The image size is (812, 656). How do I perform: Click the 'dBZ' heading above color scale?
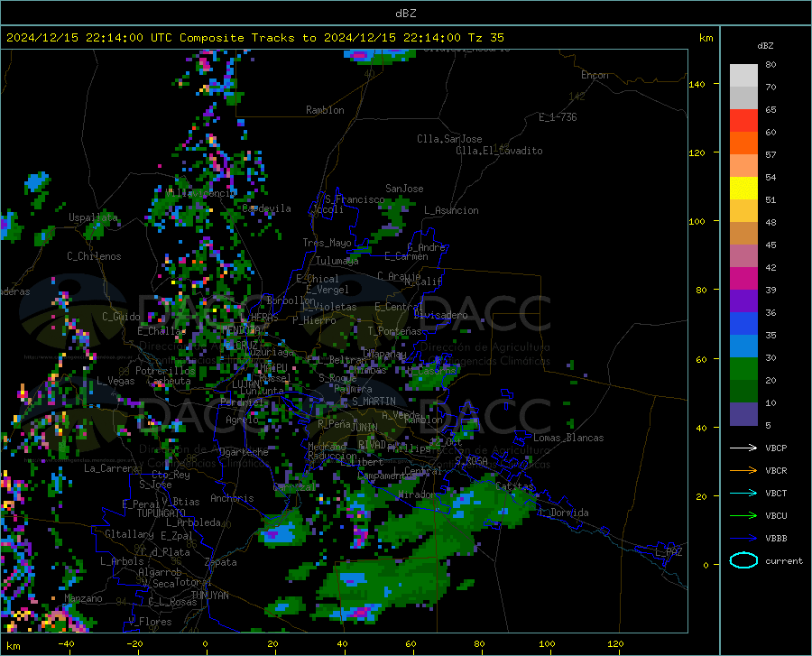click(765, 45)
